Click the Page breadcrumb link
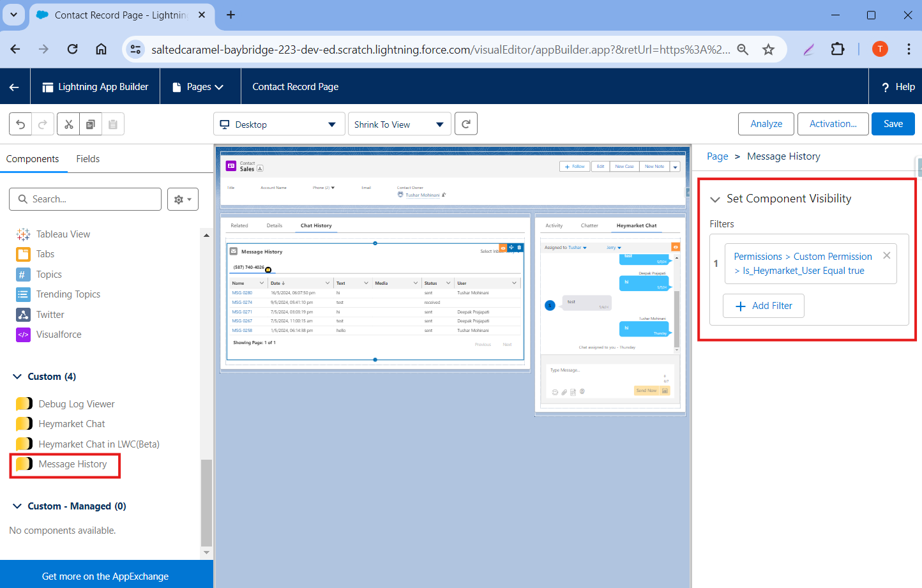The image size is (922, 588). pos(718,156)
